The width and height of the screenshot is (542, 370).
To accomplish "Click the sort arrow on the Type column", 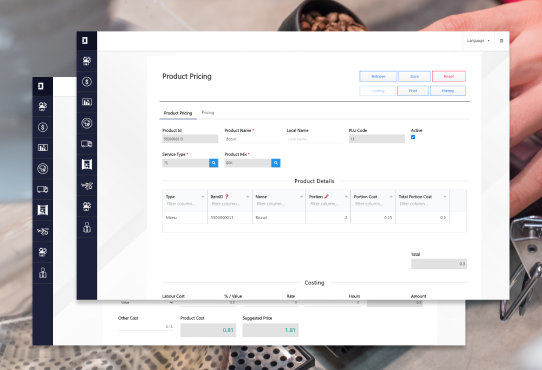I will tap(203, 196).
